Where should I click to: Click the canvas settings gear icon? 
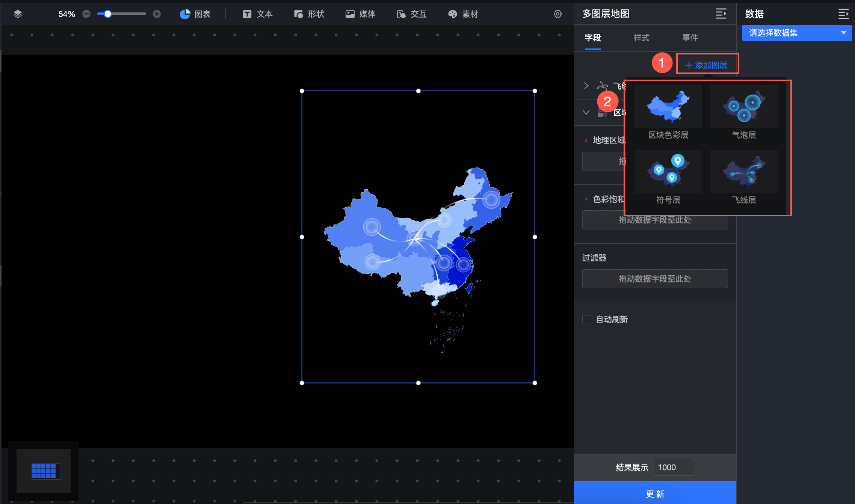click(x=557, y=14)
